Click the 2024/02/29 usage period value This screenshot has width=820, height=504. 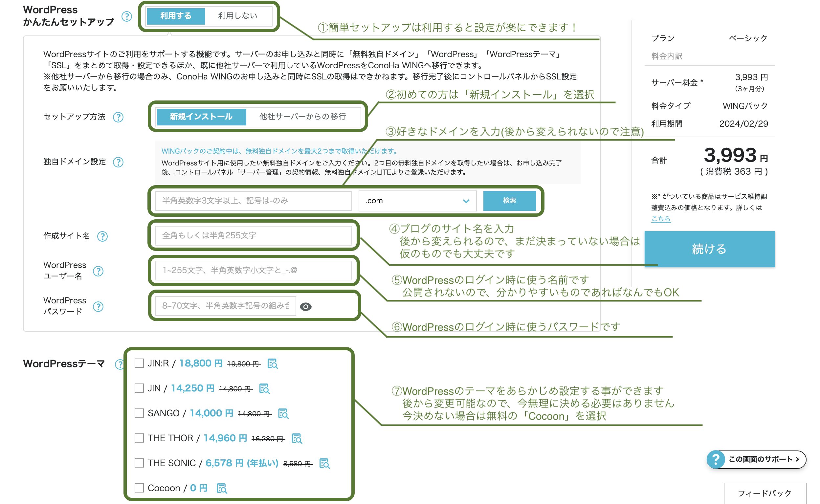(x=744, y=124)
